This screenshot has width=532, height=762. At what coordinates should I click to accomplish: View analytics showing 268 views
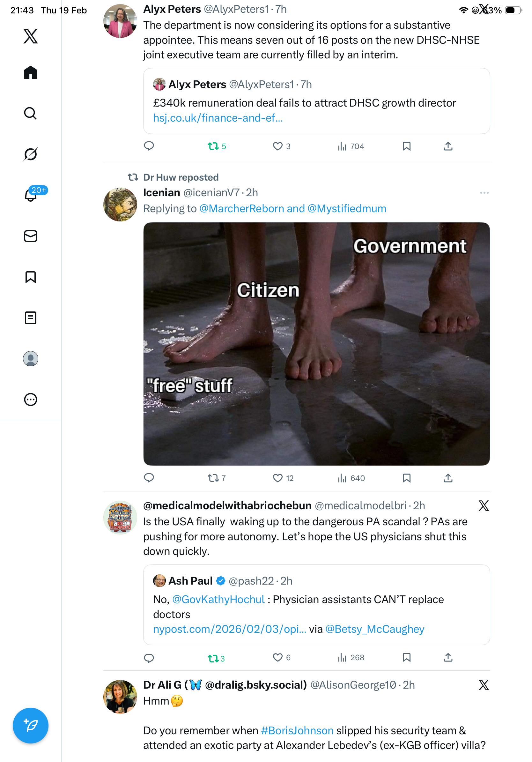pyautogui.click(x=351, y=657)
